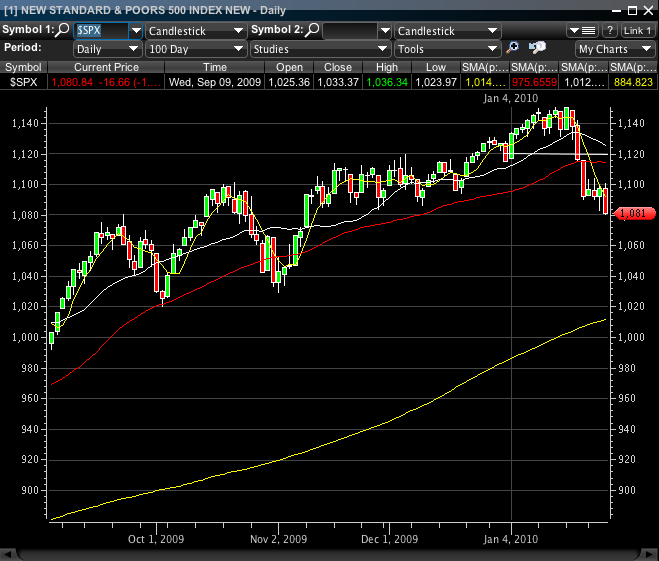Open Symbol 2 Candlestick chart type dropdown

click(x=446, y=31)
